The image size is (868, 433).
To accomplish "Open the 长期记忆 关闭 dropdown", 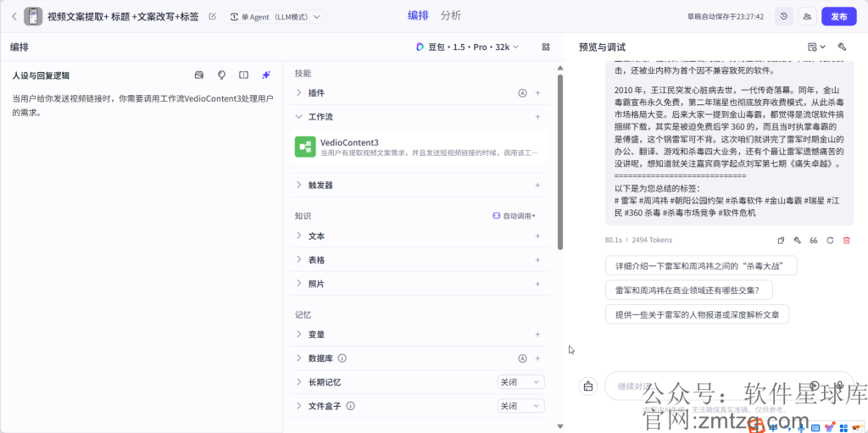I will click(521, 382).
